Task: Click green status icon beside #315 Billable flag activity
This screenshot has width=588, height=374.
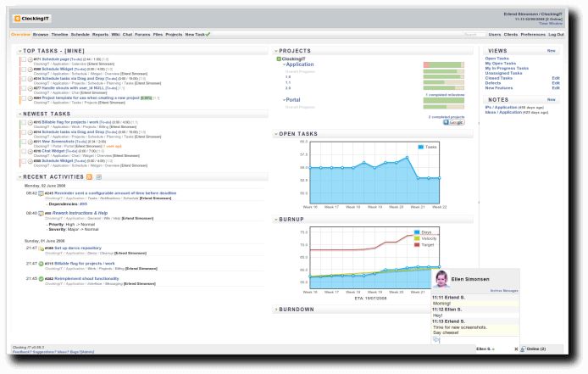Action: point(41,264)
